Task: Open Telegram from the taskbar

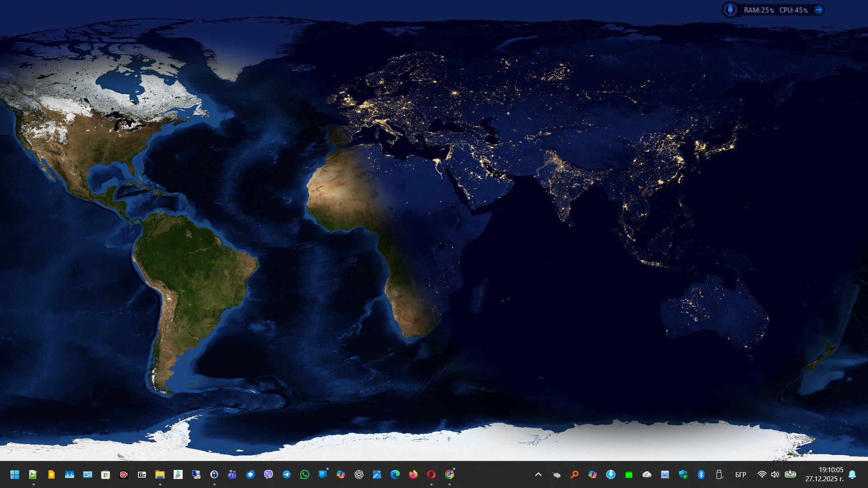Action: [x=287, y=474]
